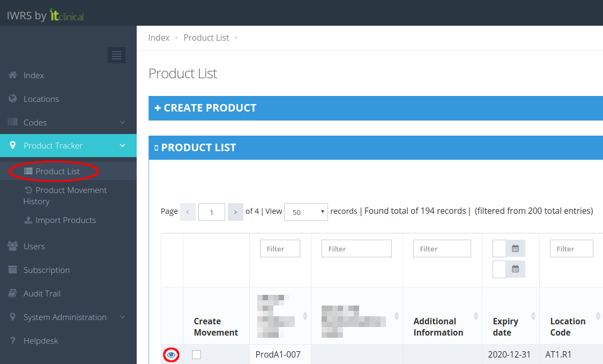Click the second blurred column filter field
Image resolution: width=603 pixels, height=364 pixels.
click(356, 249)
